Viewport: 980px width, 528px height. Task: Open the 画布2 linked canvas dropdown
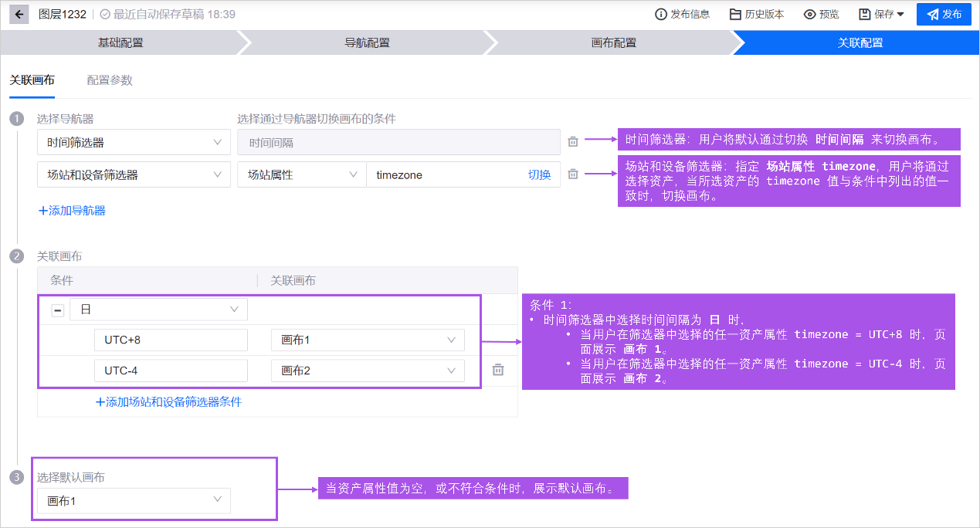(368, 371)
